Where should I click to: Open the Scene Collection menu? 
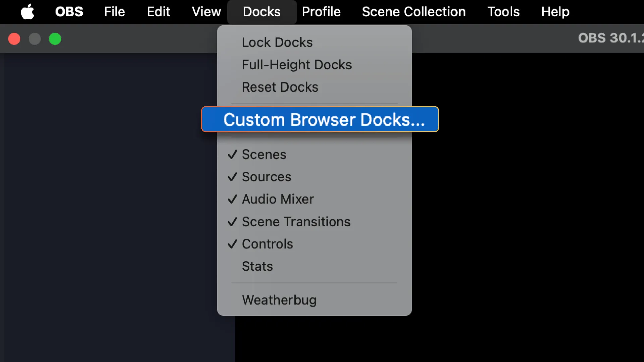[414, 12]
